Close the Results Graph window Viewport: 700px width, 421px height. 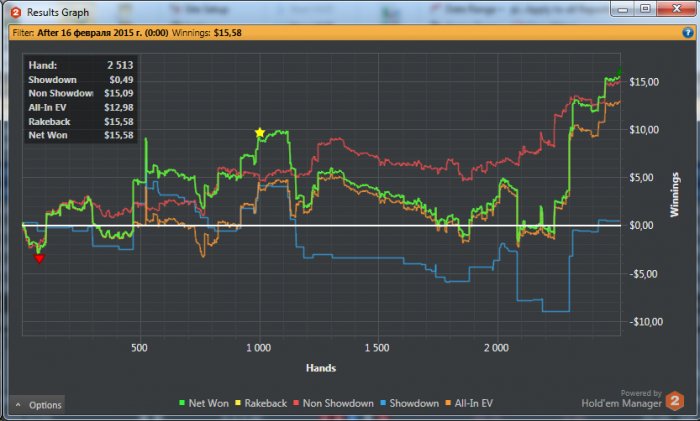pos(676,8)
